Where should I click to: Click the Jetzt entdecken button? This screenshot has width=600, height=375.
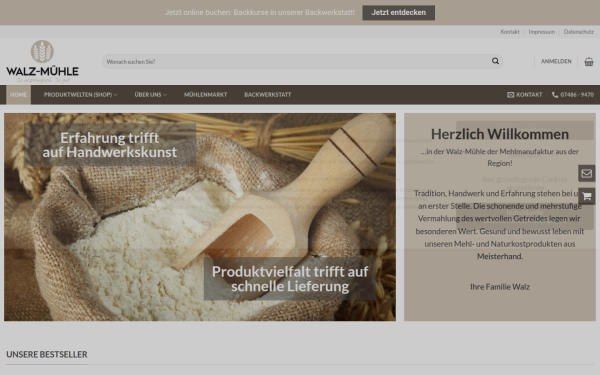coord(398,13)
